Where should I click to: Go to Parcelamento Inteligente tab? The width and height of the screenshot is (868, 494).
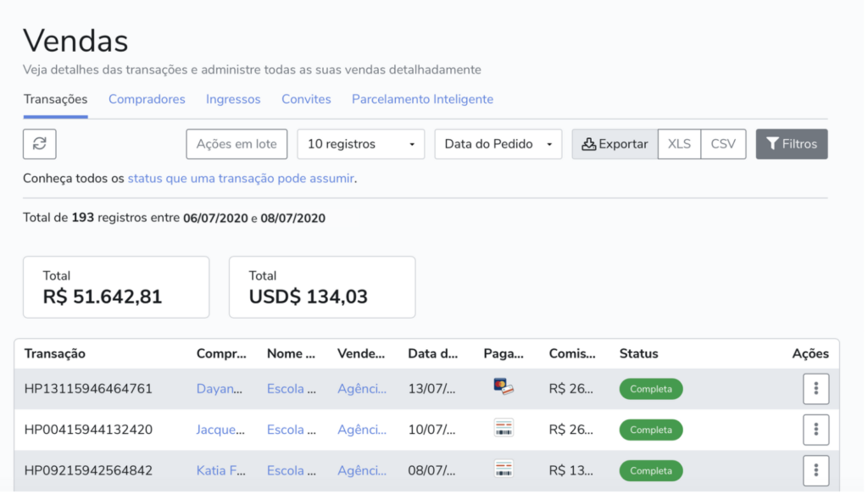(x=422, y=99)
